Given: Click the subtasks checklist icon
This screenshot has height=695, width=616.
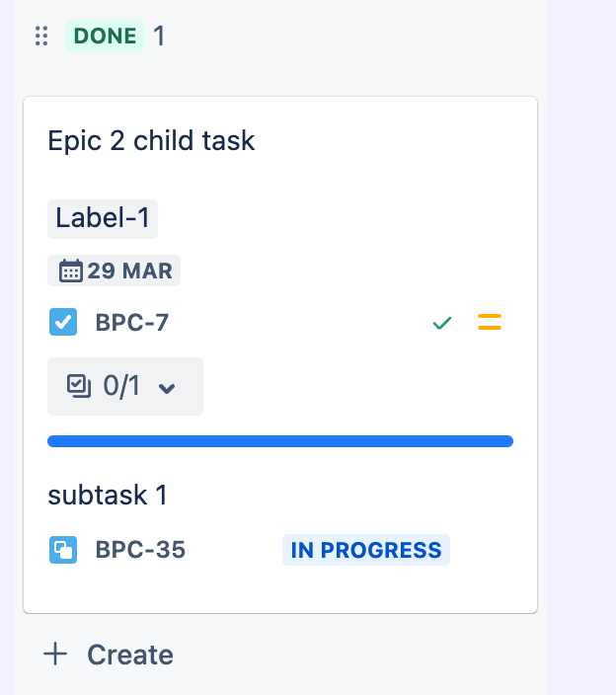Looking at the screenshot, I should pyautogui.click(x=79, y=386).
